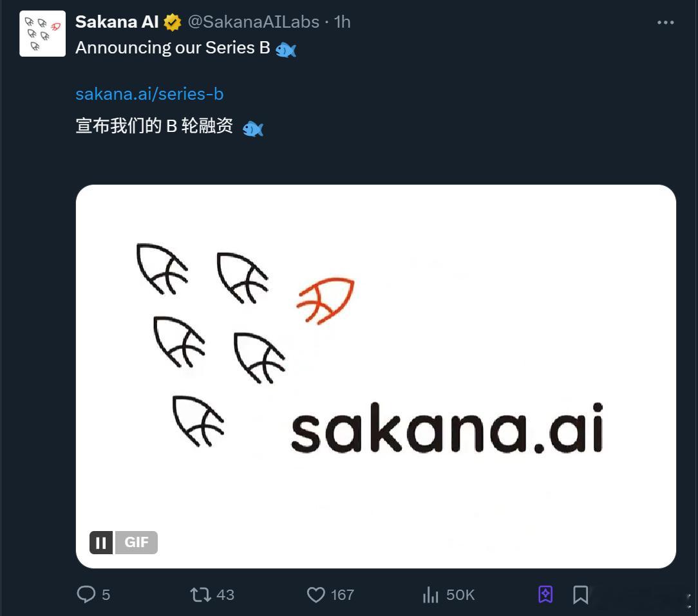Bookmark the tweet with the outline bookmark icon
The width and height of the screenshot is (698, 616).
[580, 595]
